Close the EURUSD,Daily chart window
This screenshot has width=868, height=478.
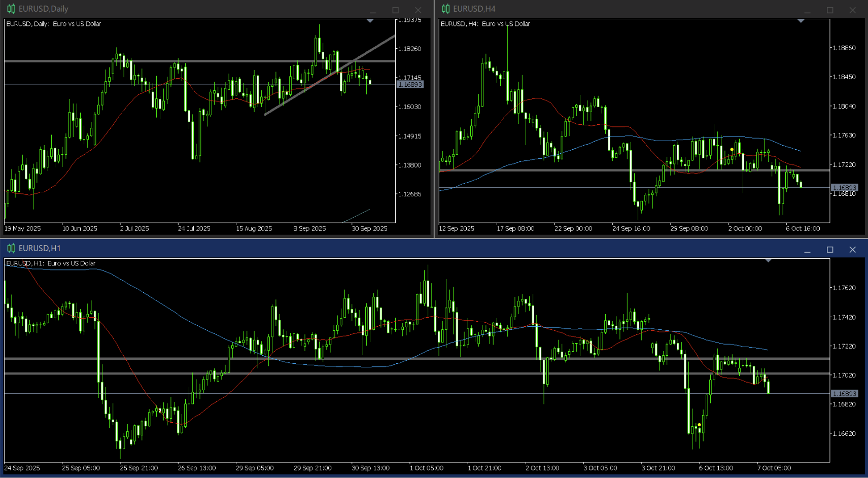[x=418, y=10]
